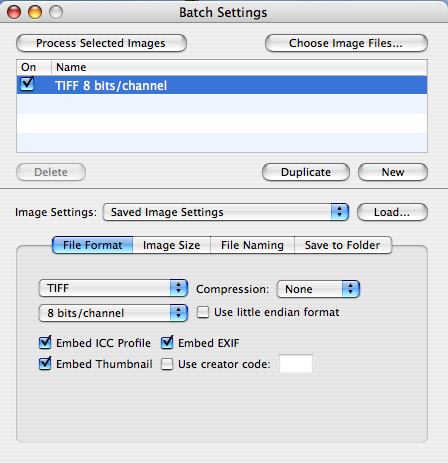Click the Duplicate button
This screenshot has height=463, width=448.
pyautogui.click(x=306, y=172)
